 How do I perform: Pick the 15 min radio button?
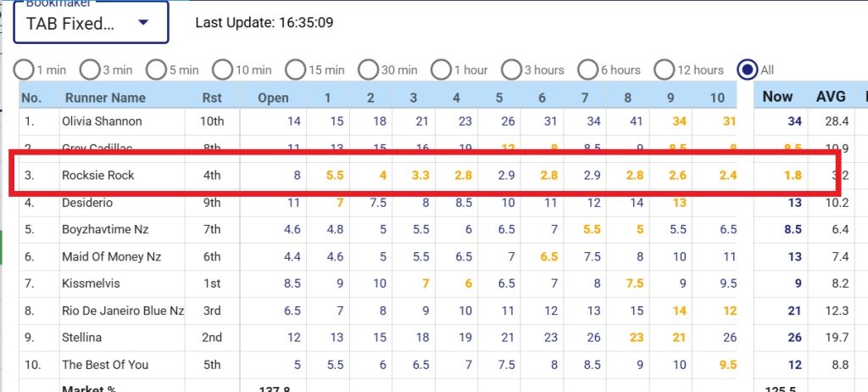click(x=295, y=70)
